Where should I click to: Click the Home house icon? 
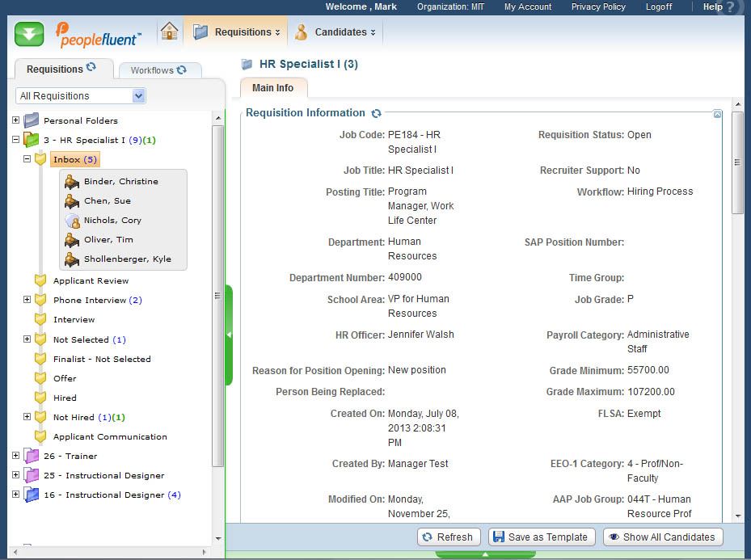tap(169, 32)
